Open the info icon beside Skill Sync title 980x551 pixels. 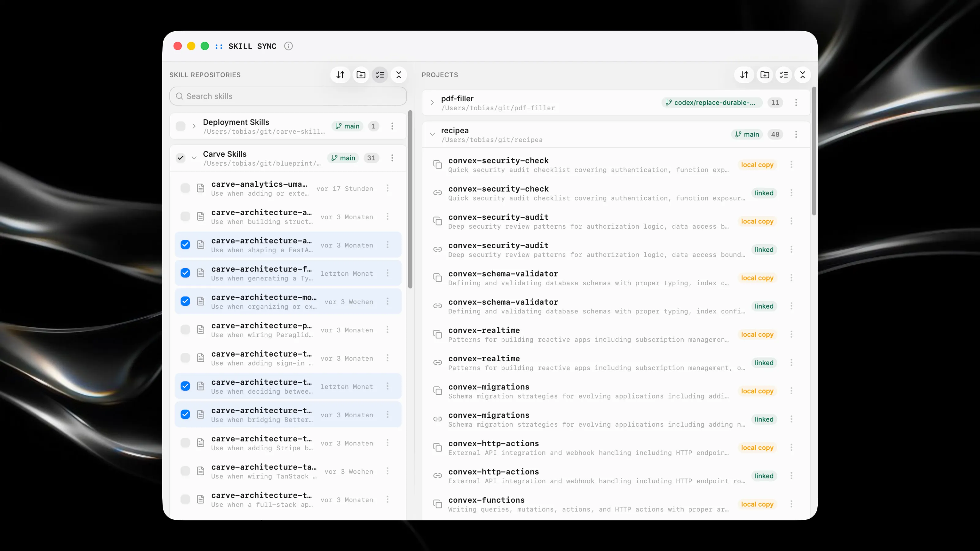(x=288, y=46)
